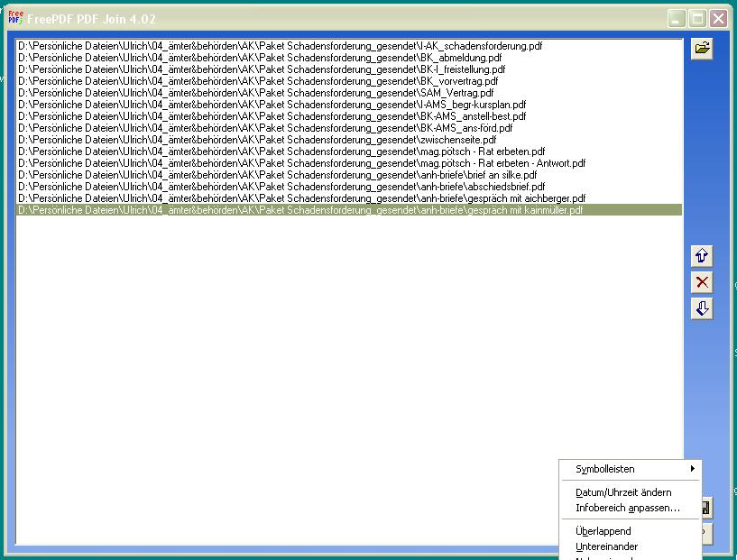Remove selected file with red X button
This screenshot has height=560, width=737.
pyautogui.click(x=702, y=282)
